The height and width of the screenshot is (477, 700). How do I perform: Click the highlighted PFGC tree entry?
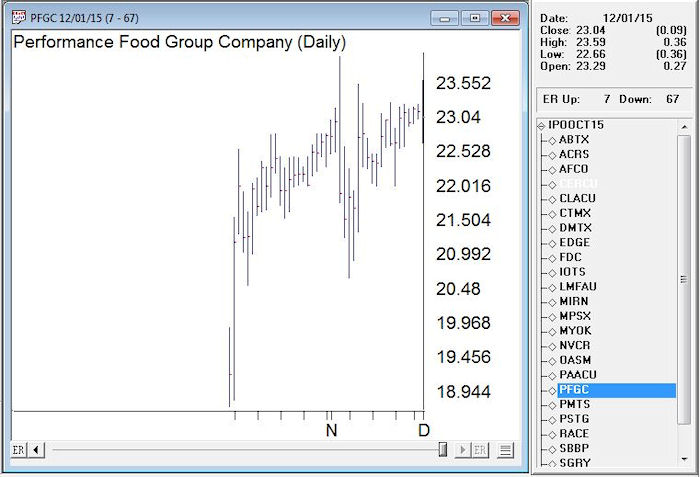[x=617, y=390]
